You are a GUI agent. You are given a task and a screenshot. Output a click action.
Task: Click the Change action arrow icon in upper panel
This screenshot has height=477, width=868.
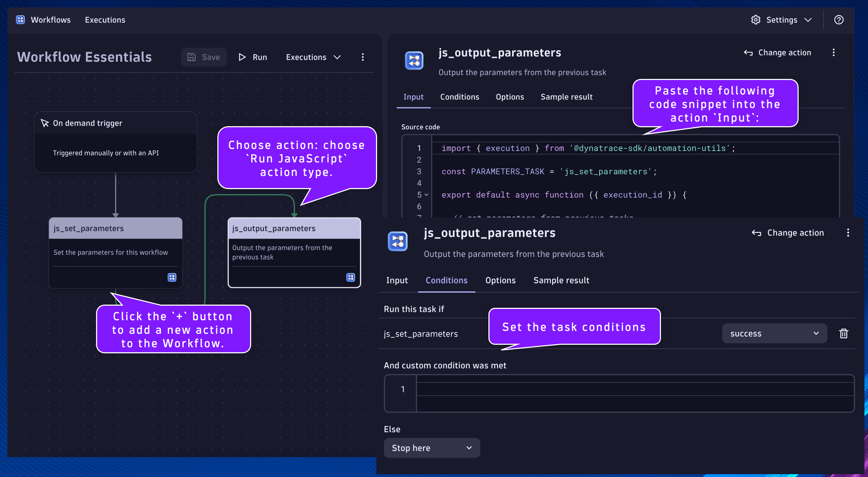point(748,53)
